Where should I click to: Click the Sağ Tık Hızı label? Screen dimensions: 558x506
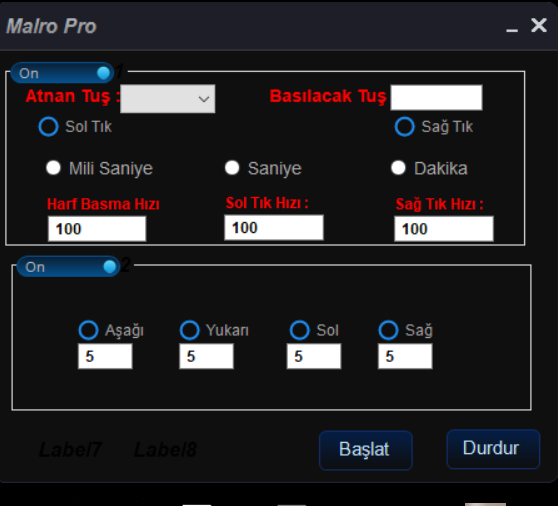tap(439, 204)
